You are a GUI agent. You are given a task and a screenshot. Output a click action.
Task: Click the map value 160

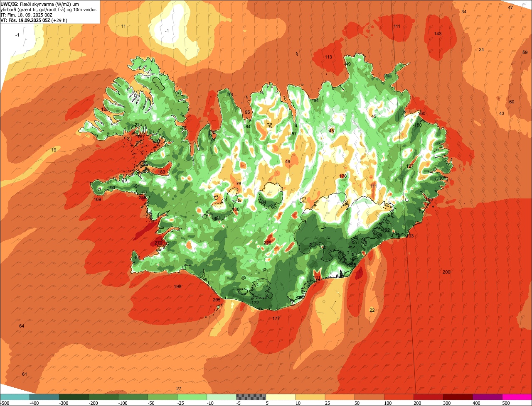pyautogui.click(x=422, y=113)
